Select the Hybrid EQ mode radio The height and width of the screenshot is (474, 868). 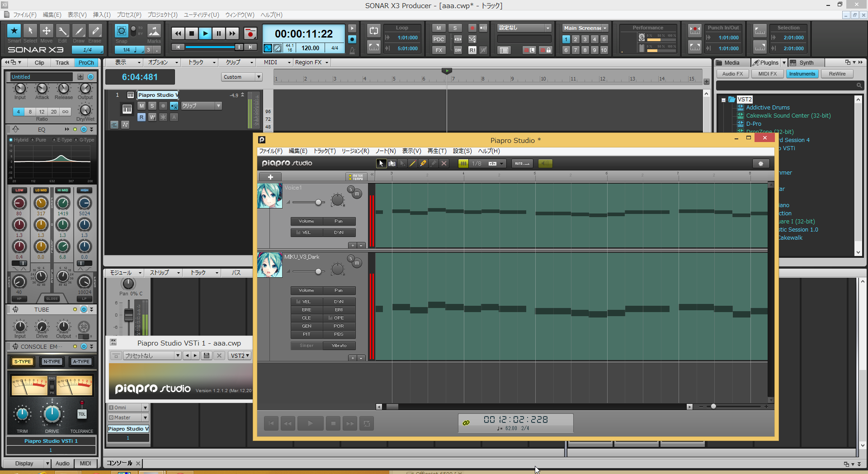pos(11,140)
